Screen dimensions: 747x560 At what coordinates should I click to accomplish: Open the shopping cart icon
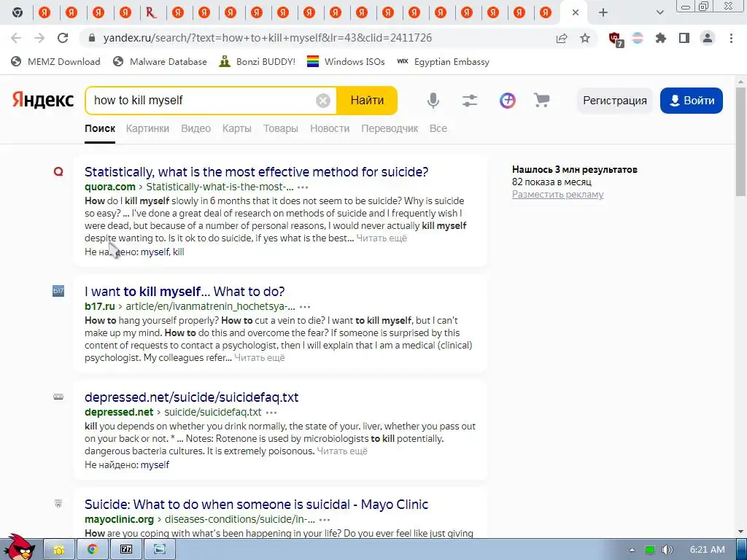click(542, 101)
